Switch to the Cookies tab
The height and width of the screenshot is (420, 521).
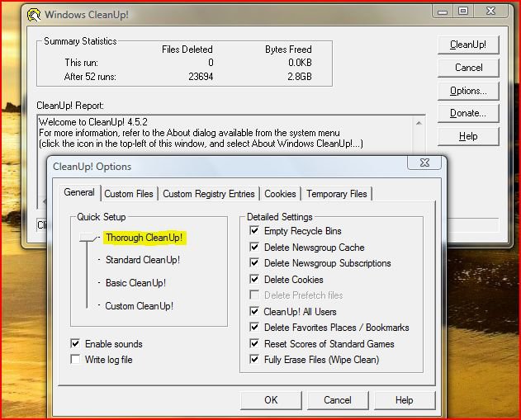click(280, 194)
